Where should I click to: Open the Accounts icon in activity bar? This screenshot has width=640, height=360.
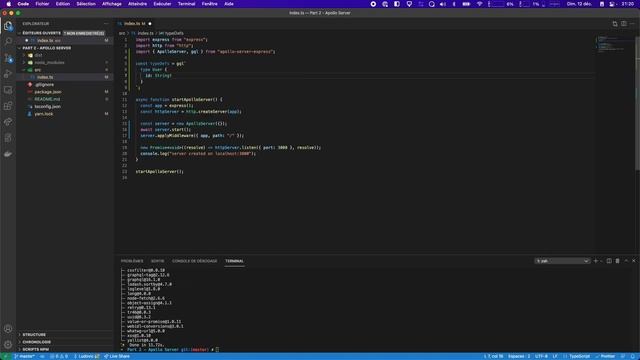(8, 329)
